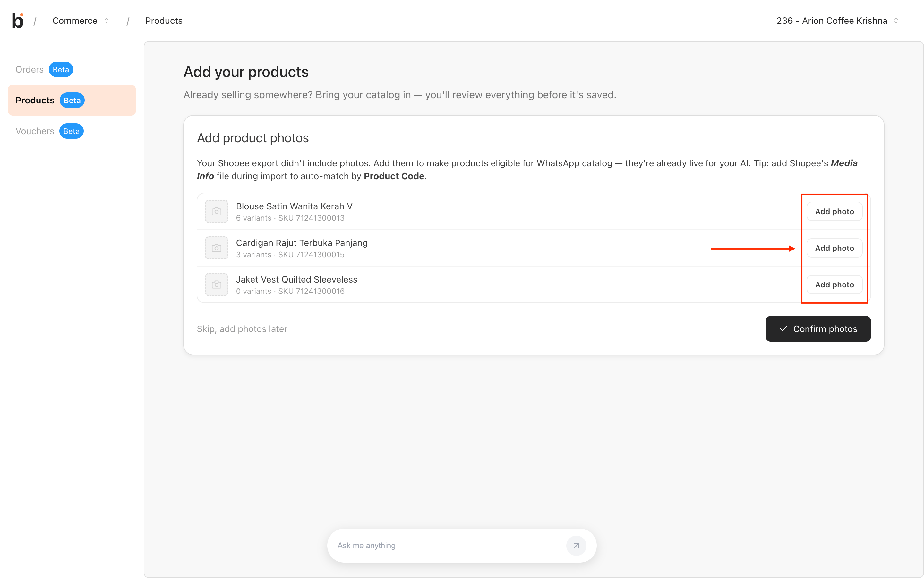Click the Beta badge next to Vouchers
Image resolution: width=924 pixels, height=578 pixels.
point(72,131)
